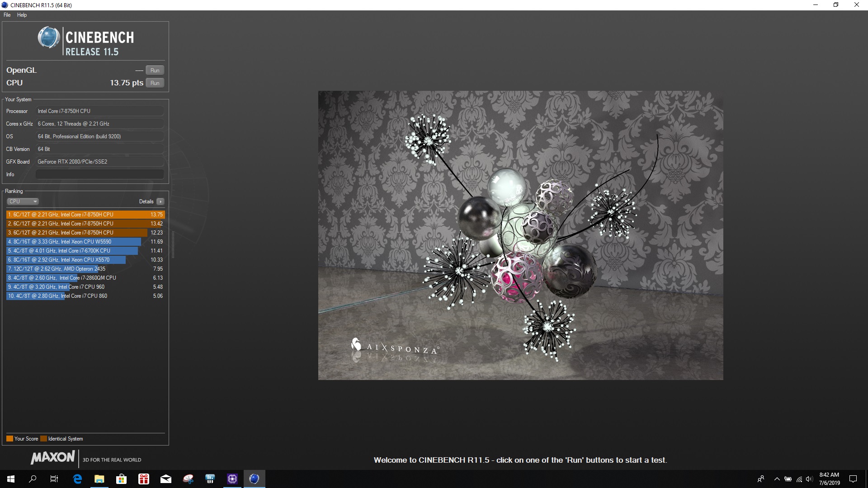Open the People icon in the system tray
Image resolution: width=868 pixels, height=488 pixels.
pos(761,479)
